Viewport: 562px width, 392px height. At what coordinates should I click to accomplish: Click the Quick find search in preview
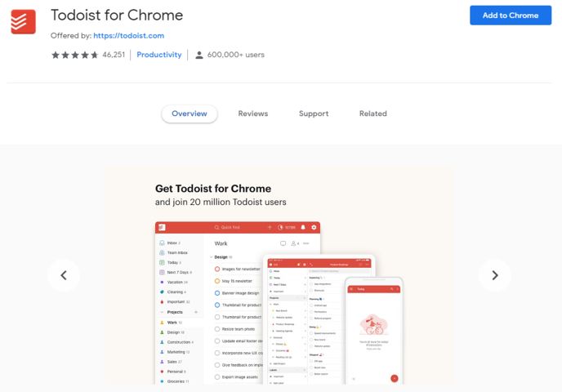(227, 228)
